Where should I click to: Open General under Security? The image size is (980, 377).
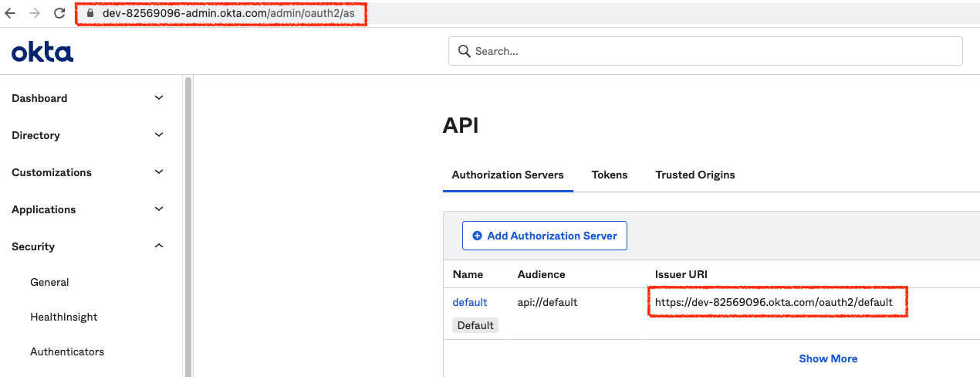[x=49, y=282]
